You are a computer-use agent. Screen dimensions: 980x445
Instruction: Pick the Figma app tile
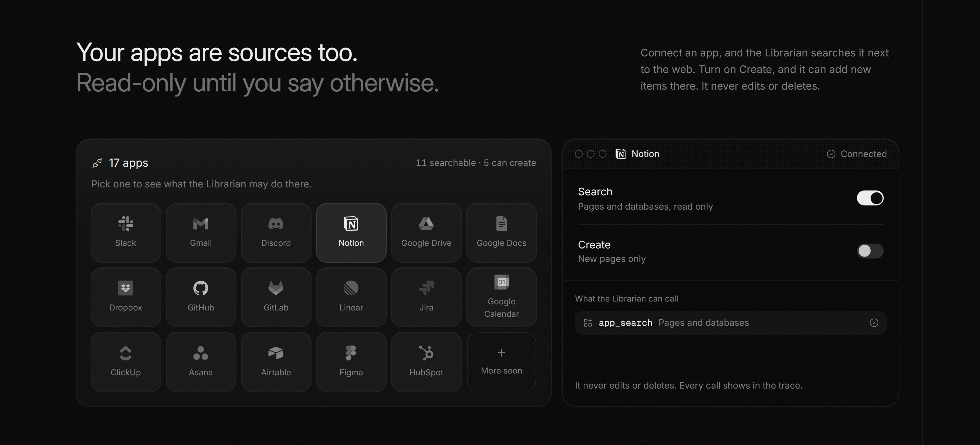click(x=351, y=362)
